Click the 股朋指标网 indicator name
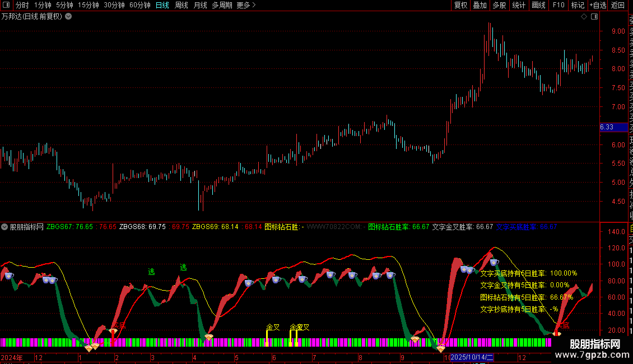Screen dimensions: 633x364 click(27, 227)
